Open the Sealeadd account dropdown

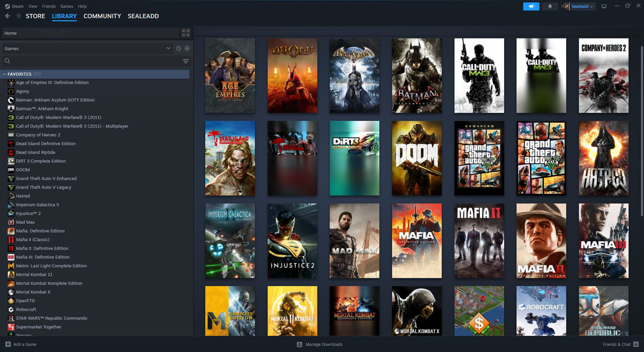pos(582,7)
